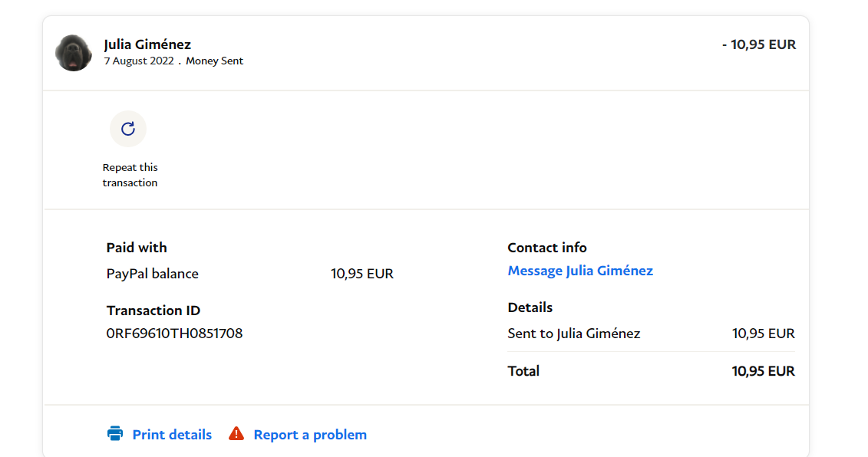Screen dimensions: 868x457
Task: Click the 'Paid with' heading
Action: pyautogui.click(x=137, y=248)
